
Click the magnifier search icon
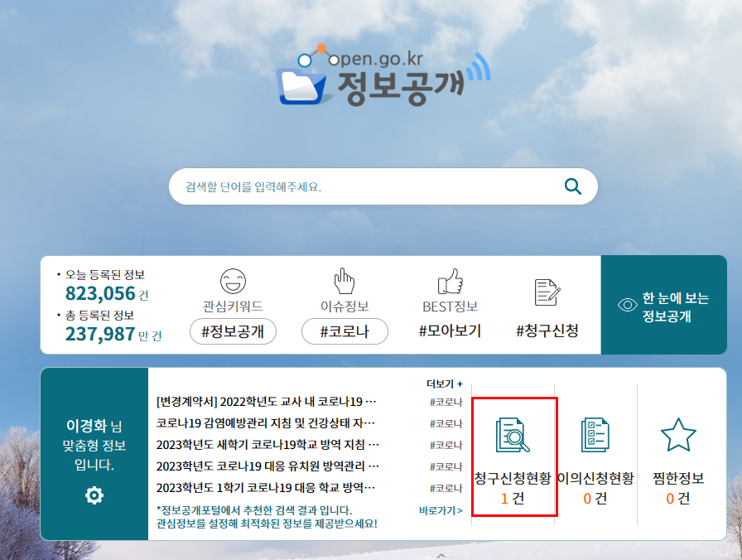pyautogui.click(x=572, y=186)
